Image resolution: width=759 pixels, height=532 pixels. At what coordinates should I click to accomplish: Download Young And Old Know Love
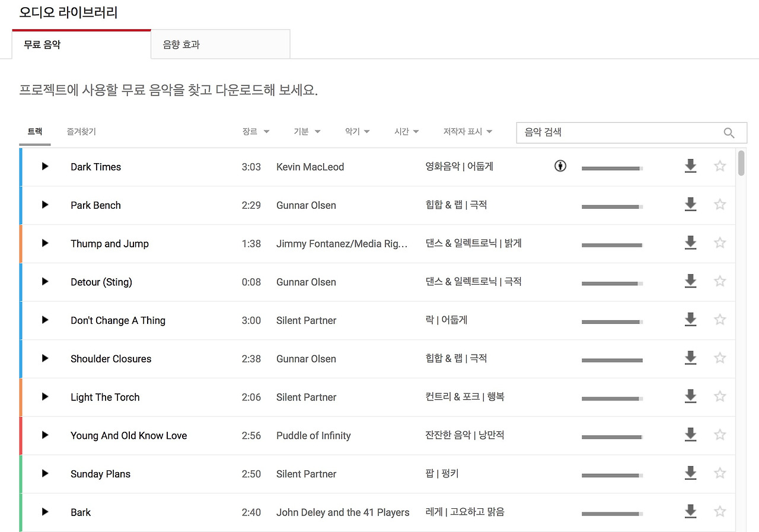(x=690, y=435)
